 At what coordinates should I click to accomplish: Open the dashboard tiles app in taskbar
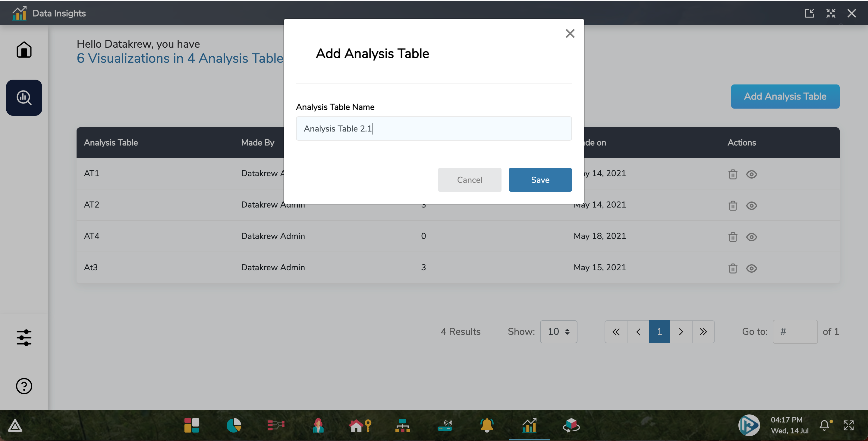191,425
